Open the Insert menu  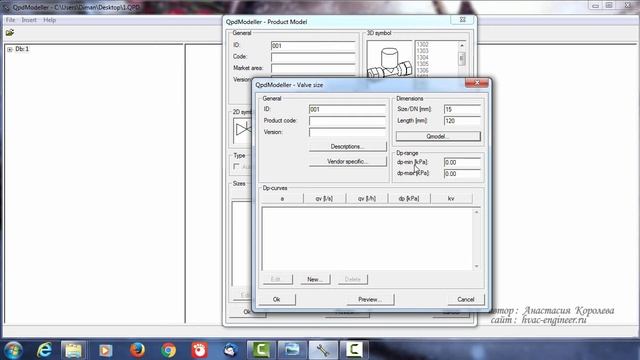[x=29, y=20]
